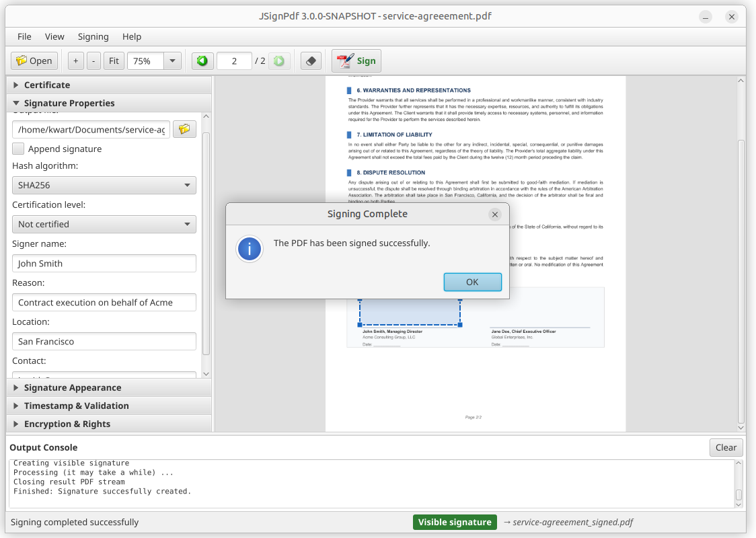The width and height of the screenshot is (756, 538).
Task: Click the eraser clear signature icon
Action: (x=310, y=61)
